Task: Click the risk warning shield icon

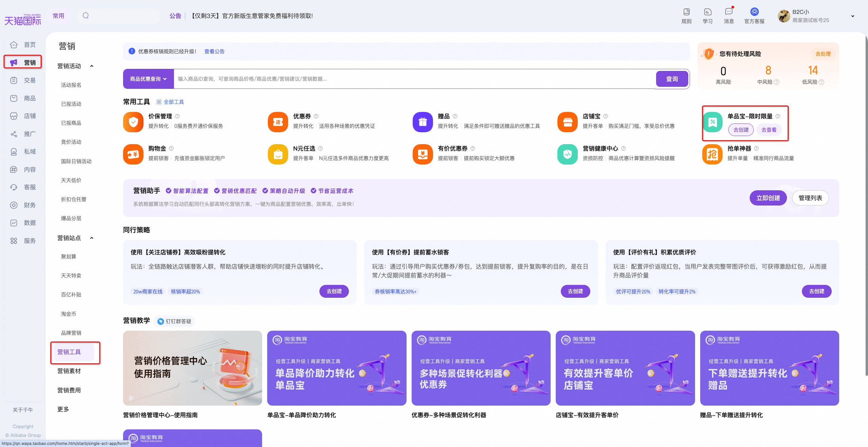Action: [709, 54]
